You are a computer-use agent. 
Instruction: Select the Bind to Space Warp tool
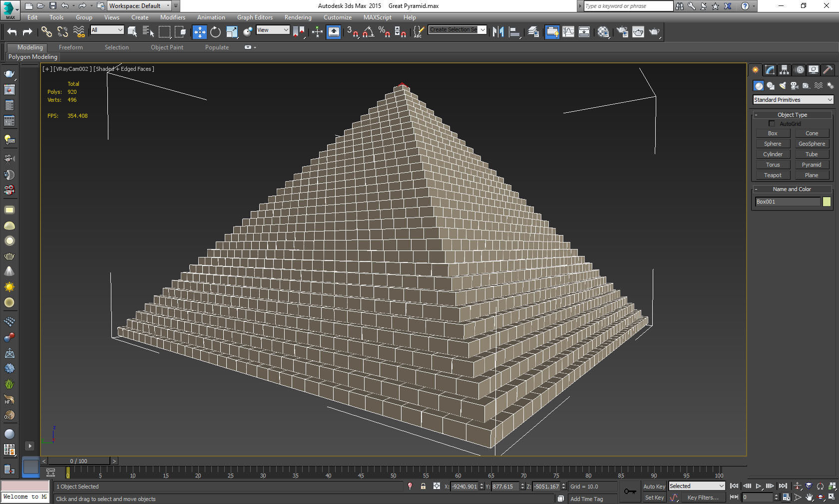79,32
